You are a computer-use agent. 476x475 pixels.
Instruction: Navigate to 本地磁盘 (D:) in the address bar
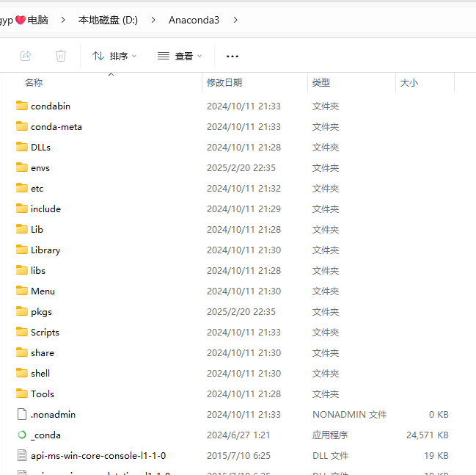tap(108, 20)
